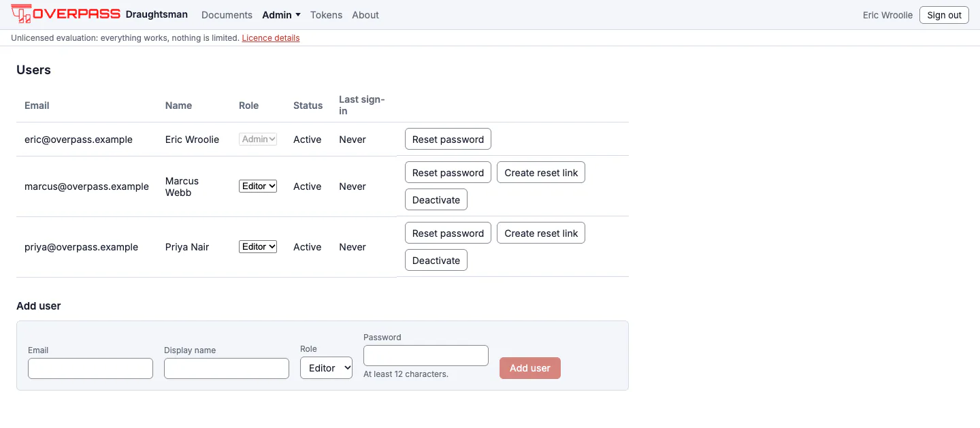
Task: Go to the Tokens page
Action: (x=326, y=15)
